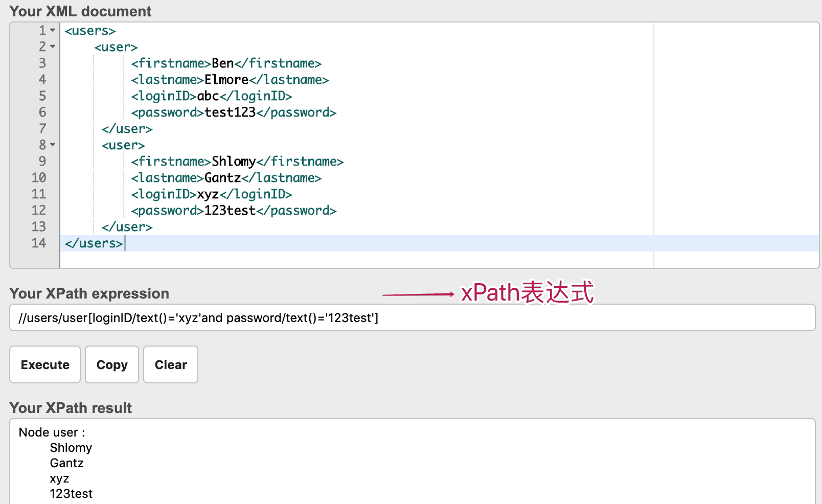
Task: Focus the XPath expression input field
Action: coord(412,318)
